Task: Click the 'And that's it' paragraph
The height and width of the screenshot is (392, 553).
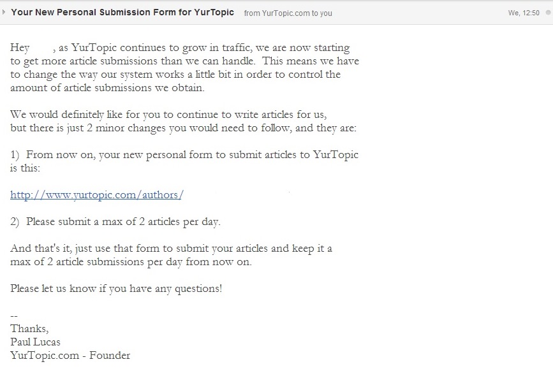Action: click(x=171, y=255)
